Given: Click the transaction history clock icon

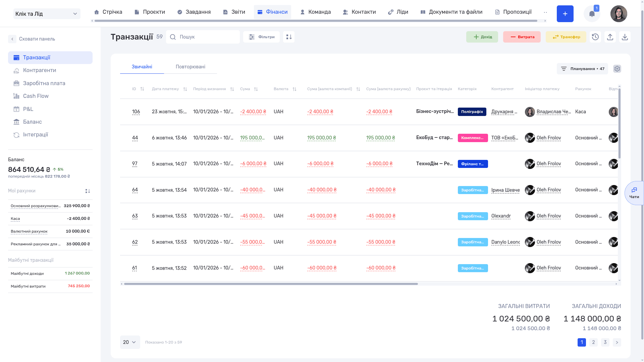Looking at the screenshot, I should (595, 37).
